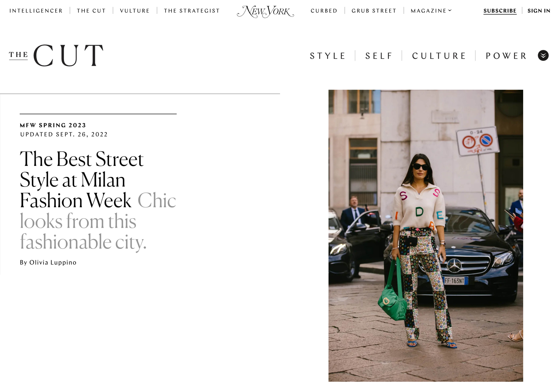Open Grub Street section

coord(374,11)
